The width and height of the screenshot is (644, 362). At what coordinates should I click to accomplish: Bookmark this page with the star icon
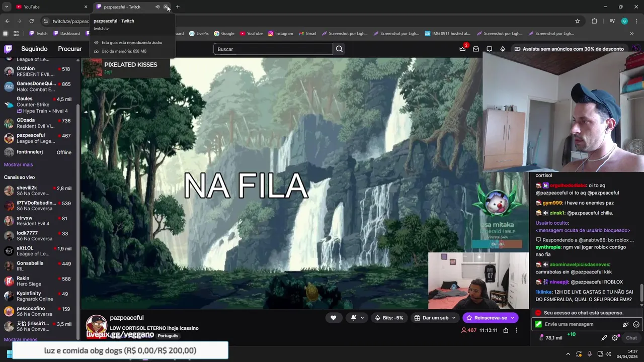[x=578, y=21]
